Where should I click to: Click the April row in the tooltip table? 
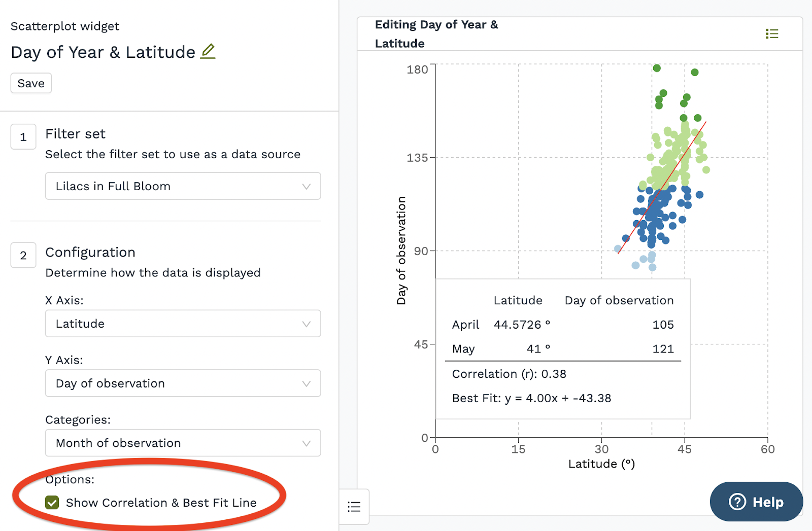click(x=562, y=325)
